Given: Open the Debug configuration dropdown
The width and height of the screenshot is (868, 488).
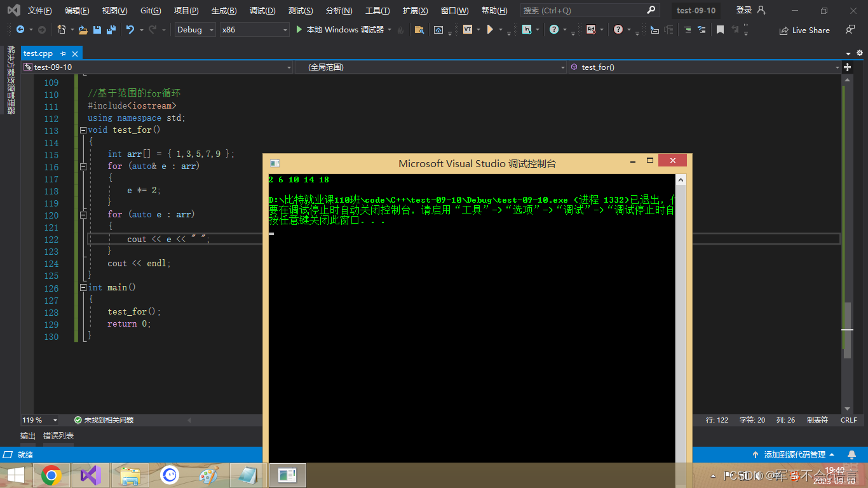Looking at the screenshot, I should [195, 30].
